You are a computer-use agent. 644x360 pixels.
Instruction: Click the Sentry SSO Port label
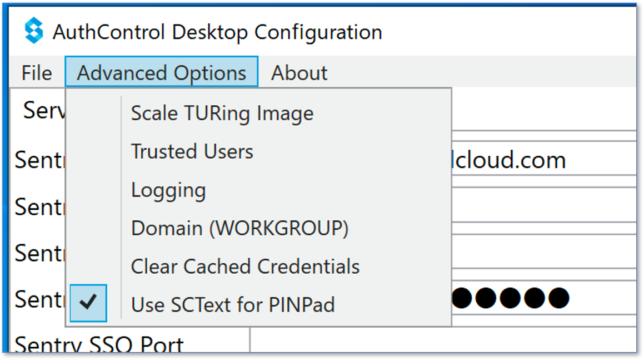click(x=99, y=343)
